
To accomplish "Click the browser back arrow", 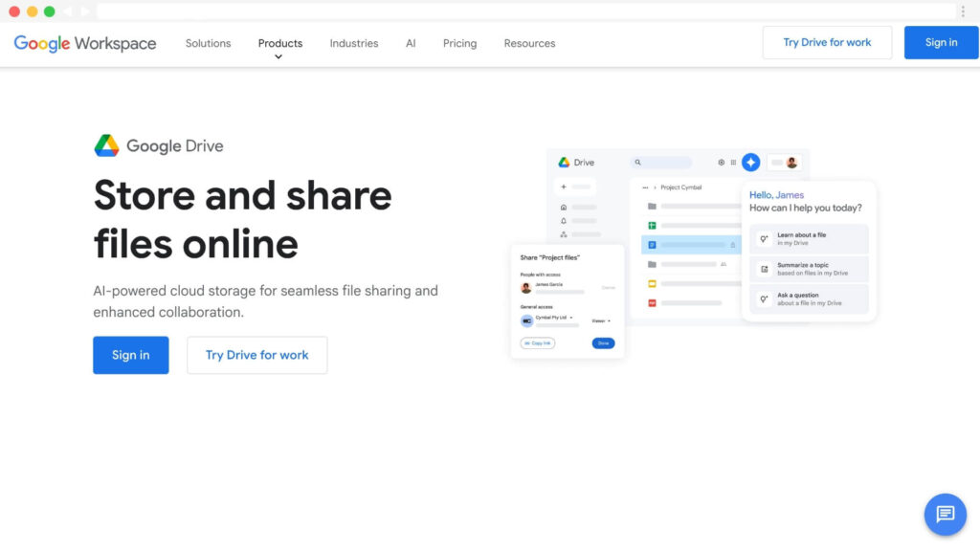I will 67,11.
